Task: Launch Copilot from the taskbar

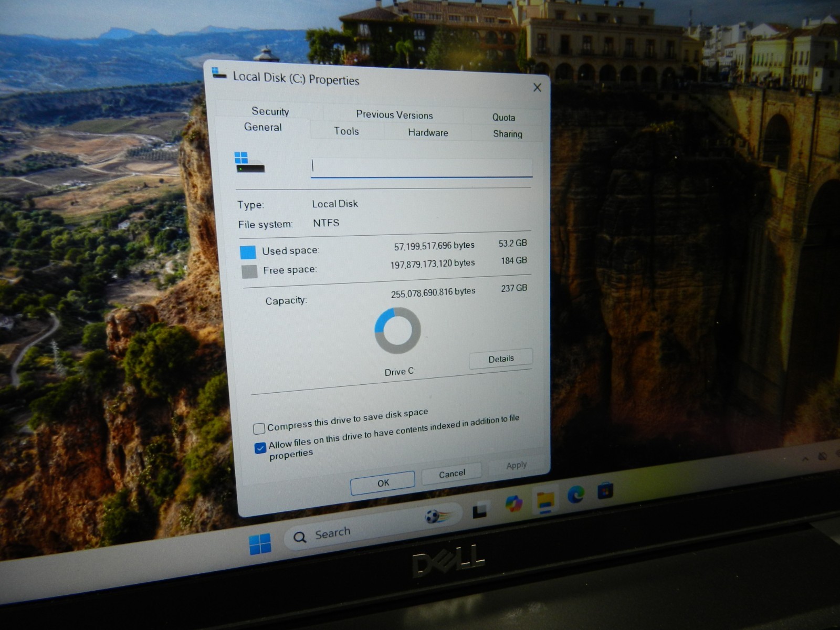Action: (513, 503)
